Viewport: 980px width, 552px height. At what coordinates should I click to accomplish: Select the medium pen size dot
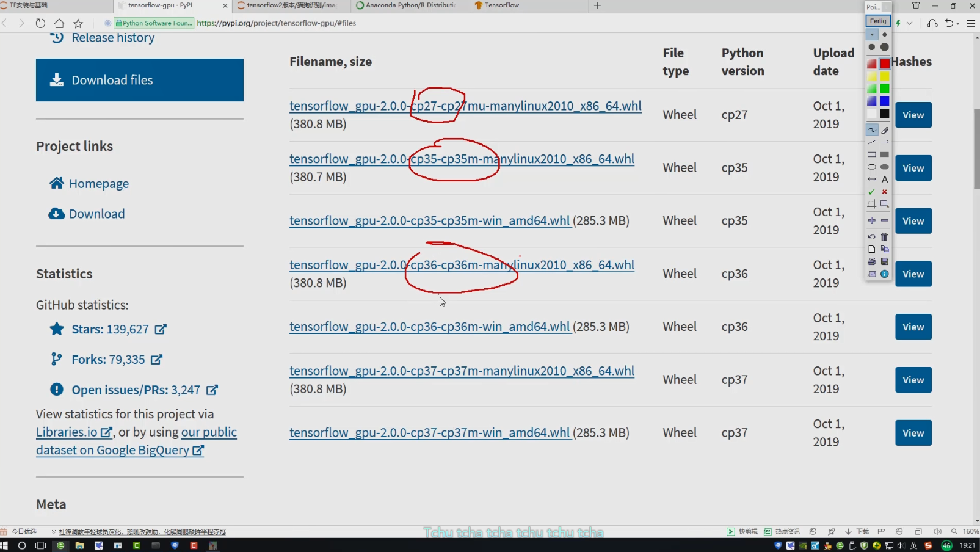(x=872, y=47)
